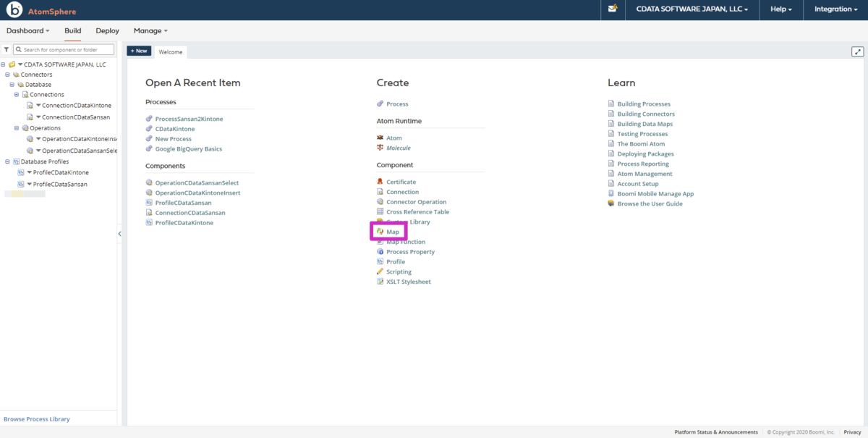
Task: Open ProfileCDataKintone from recent Components
Action: click(x=184, y=223)
